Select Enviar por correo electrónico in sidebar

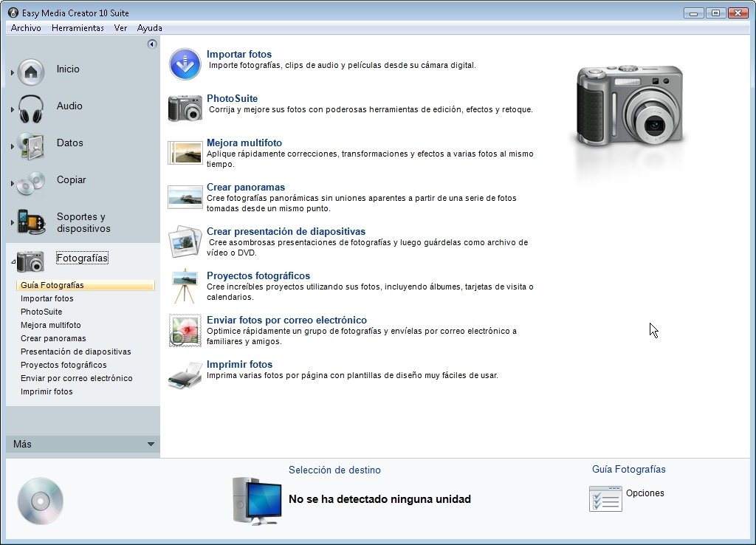77,378
